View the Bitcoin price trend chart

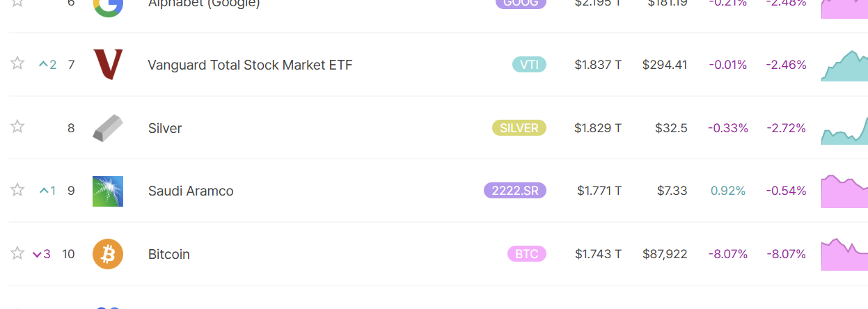[844, 255]
